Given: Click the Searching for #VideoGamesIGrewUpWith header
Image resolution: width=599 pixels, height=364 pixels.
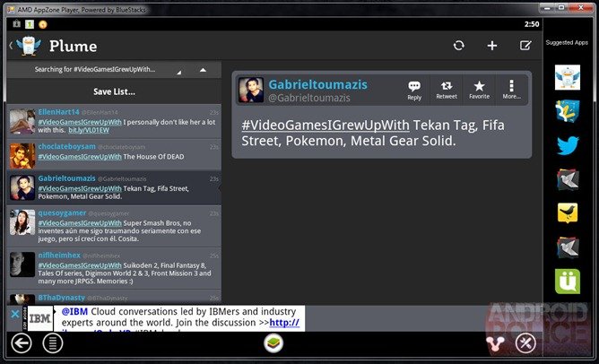Looking at the screenshot, I should coord(95,70).
